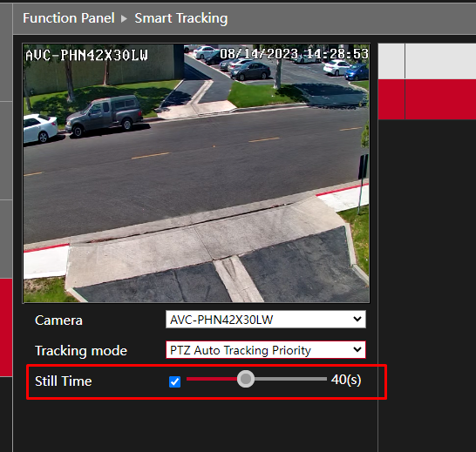
Task: Click the Still Time label
Action: tap(63, 381)
